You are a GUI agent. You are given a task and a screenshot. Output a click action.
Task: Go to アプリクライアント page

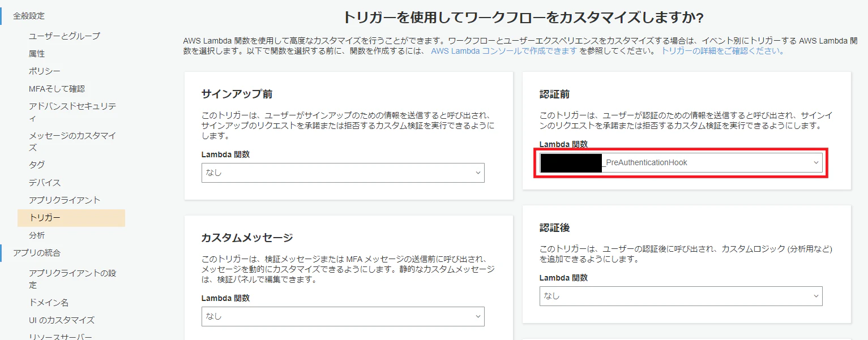click(65, 200)
